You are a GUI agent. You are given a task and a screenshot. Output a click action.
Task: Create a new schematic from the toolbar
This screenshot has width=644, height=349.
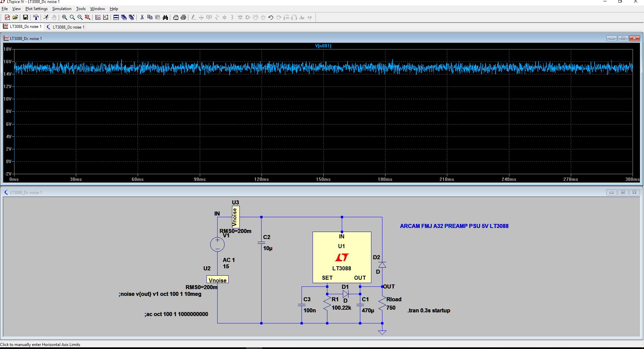7,17
